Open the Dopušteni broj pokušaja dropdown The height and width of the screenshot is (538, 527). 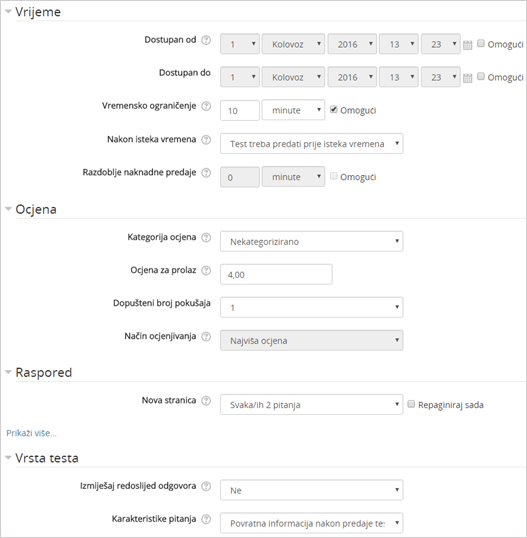tap(312, 307)
